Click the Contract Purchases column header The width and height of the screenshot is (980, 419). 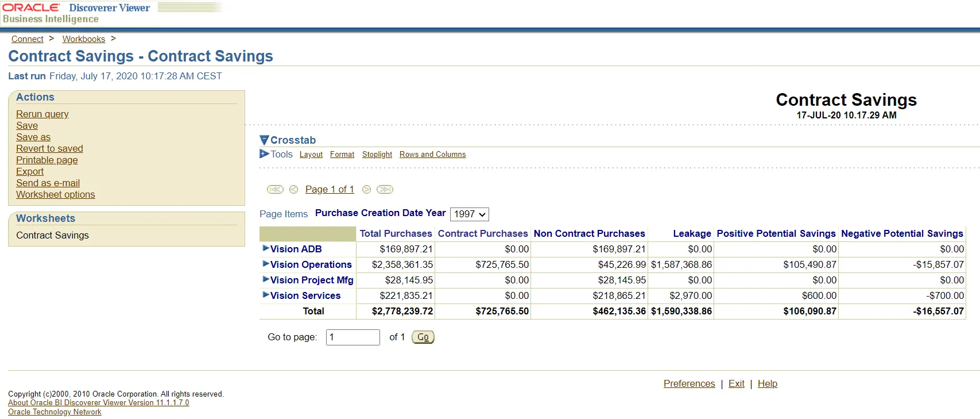[x=483, y=233]
